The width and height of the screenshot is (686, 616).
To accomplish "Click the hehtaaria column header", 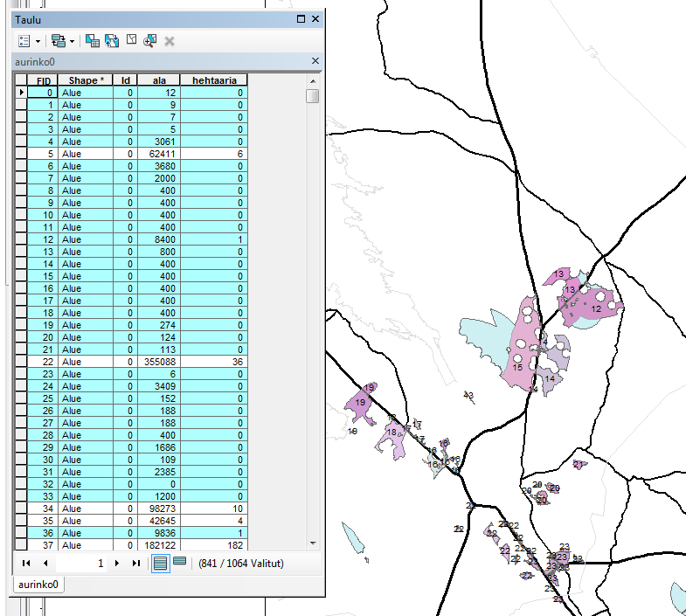I will click(x=214, y=80).
